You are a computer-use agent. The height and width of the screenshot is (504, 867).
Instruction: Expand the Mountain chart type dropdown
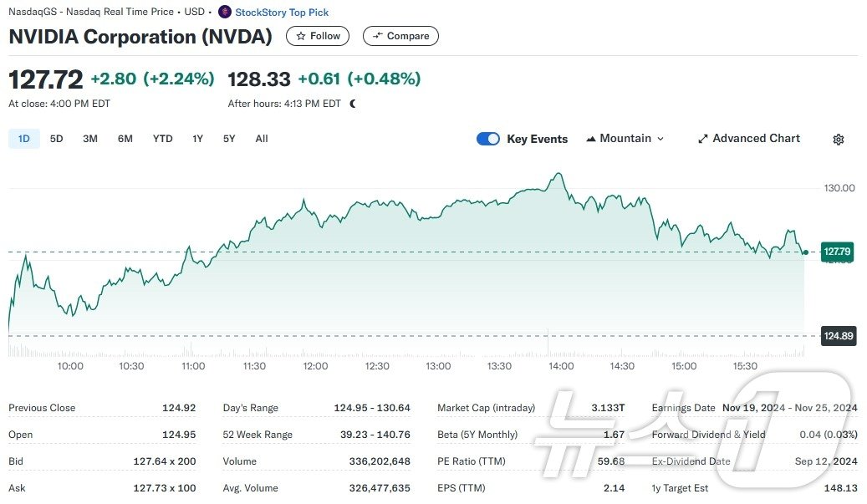660,139
